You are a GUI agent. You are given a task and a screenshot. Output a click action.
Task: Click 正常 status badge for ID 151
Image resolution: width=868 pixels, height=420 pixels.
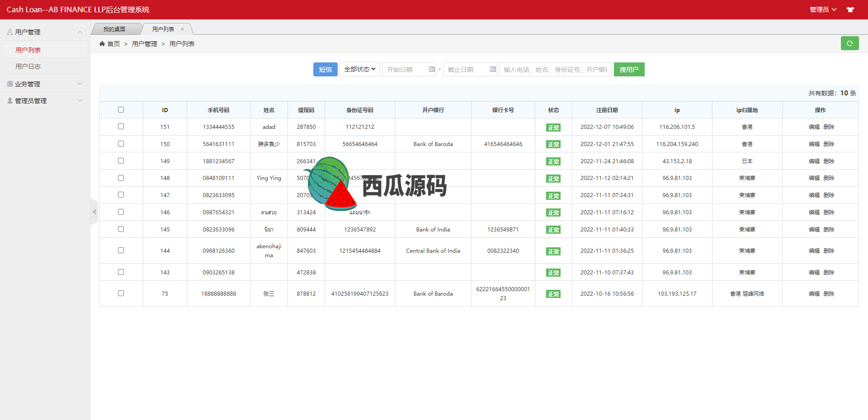tap(553, 127)
